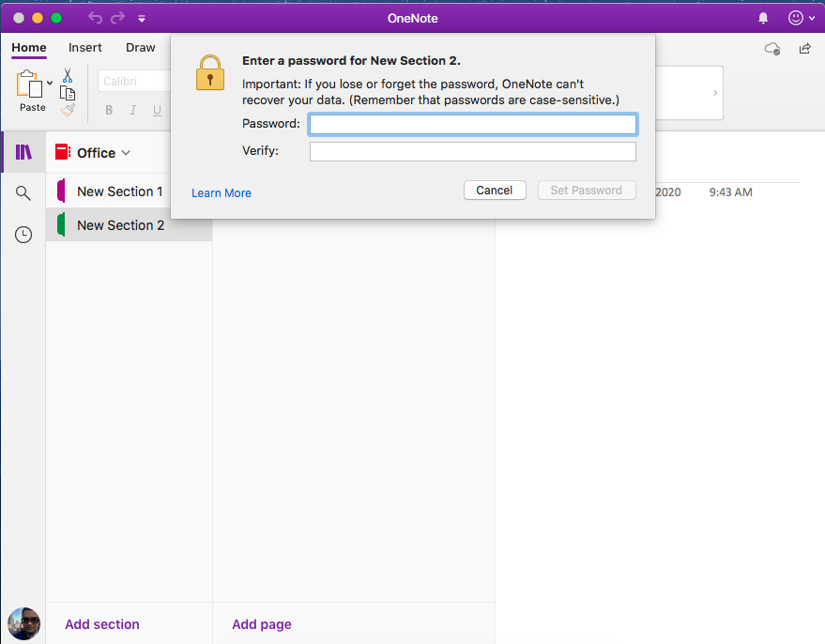825x644 pixels.
Task: Click Add section
Action: click(102, 624)
